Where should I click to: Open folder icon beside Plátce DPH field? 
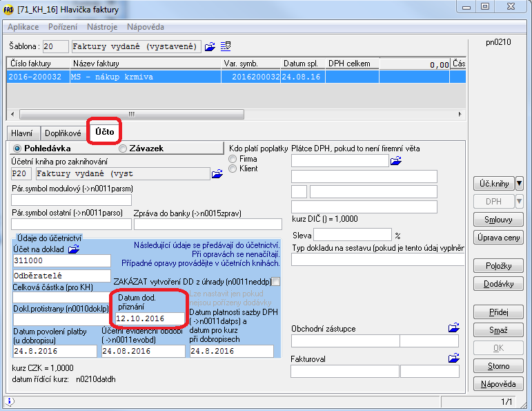[396, 161]
